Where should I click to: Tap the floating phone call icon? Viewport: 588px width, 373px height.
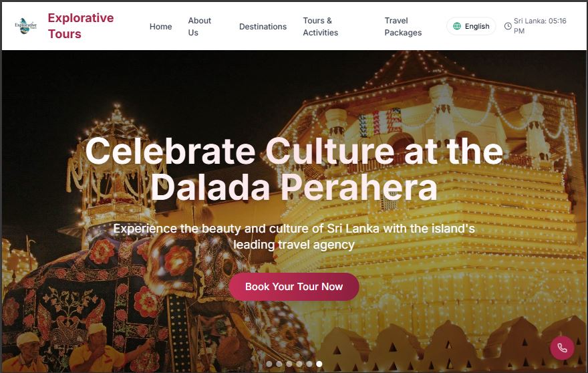562,348
